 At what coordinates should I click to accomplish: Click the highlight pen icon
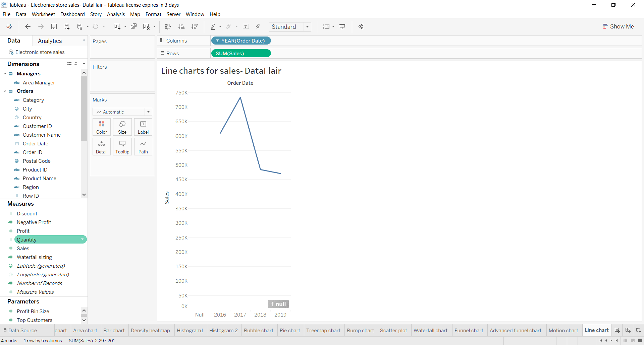click(x=213, y=26)
